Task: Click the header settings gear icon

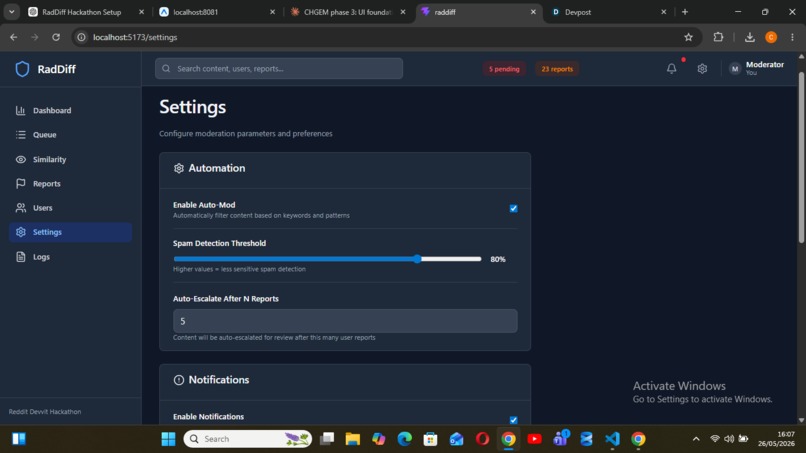Action: (x=702, y=68)
